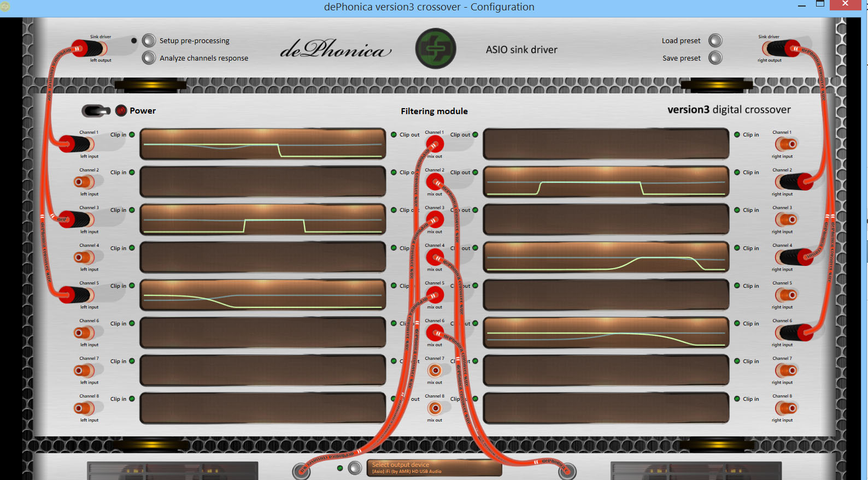The image size is (868, 480).
Task: Open Channel 6 right filter response display
Action: [x=606, y=333]
